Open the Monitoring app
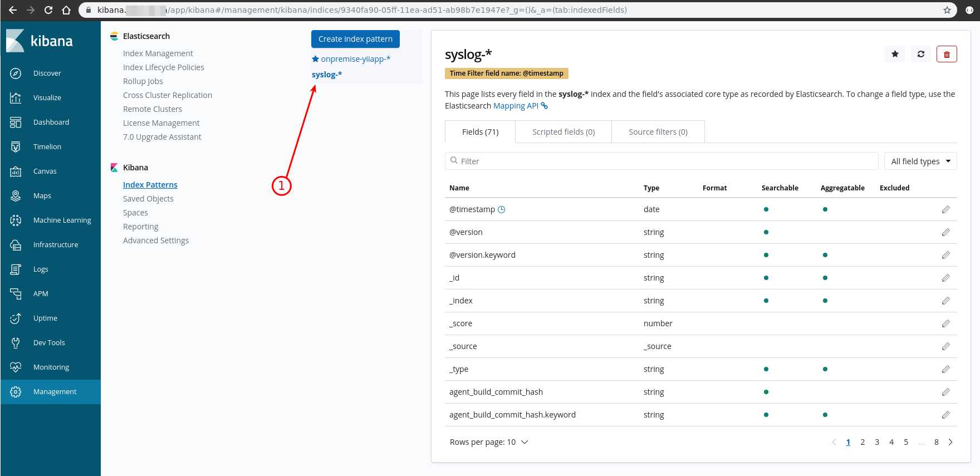 [50, 367]
